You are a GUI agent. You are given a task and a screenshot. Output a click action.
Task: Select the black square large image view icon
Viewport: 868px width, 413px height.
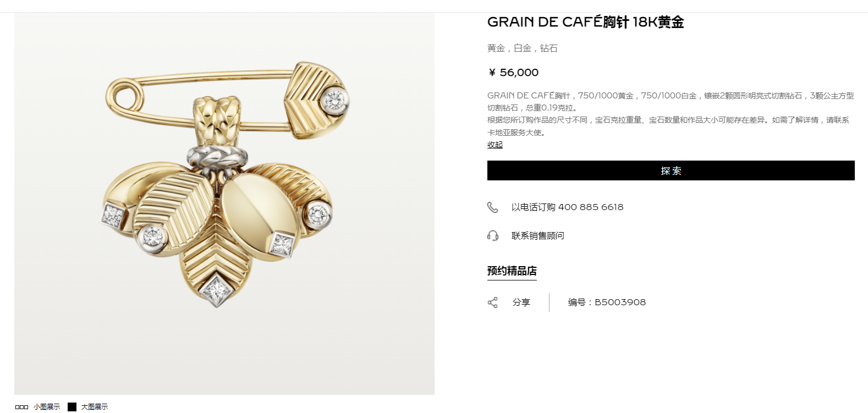click(72, 407)
